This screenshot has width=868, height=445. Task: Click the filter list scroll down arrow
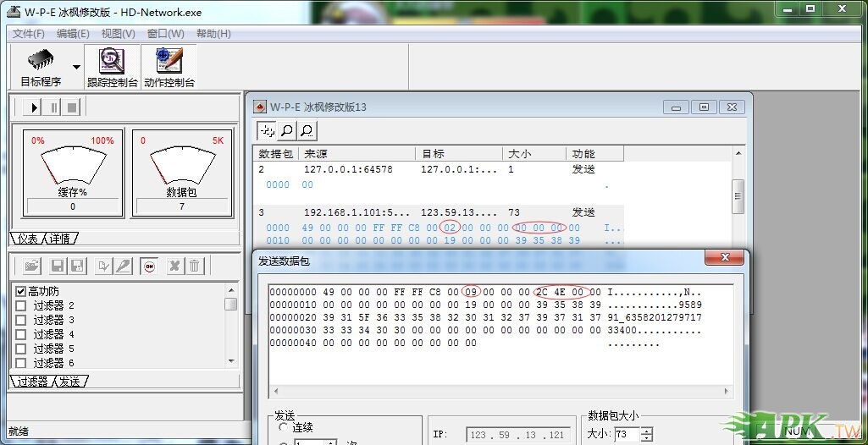click(x=231, y=362)
